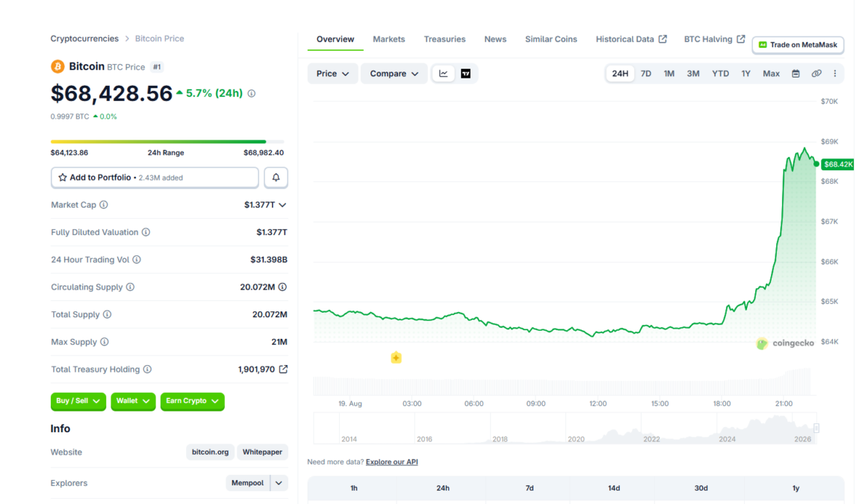Open the Earn Crypto dropdown
This screenshot has height=504, width=862.
[x=193, y=401]
